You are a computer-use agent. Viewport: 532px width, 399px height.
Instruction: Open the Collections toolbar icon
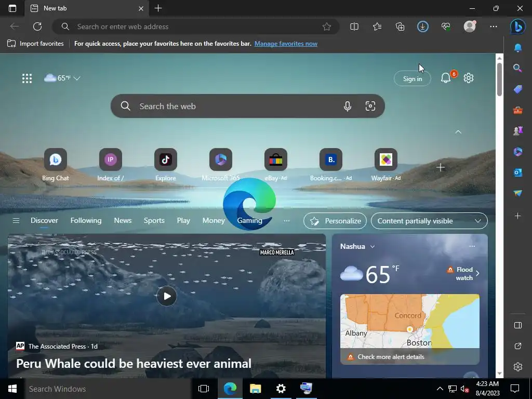point(400,27)
